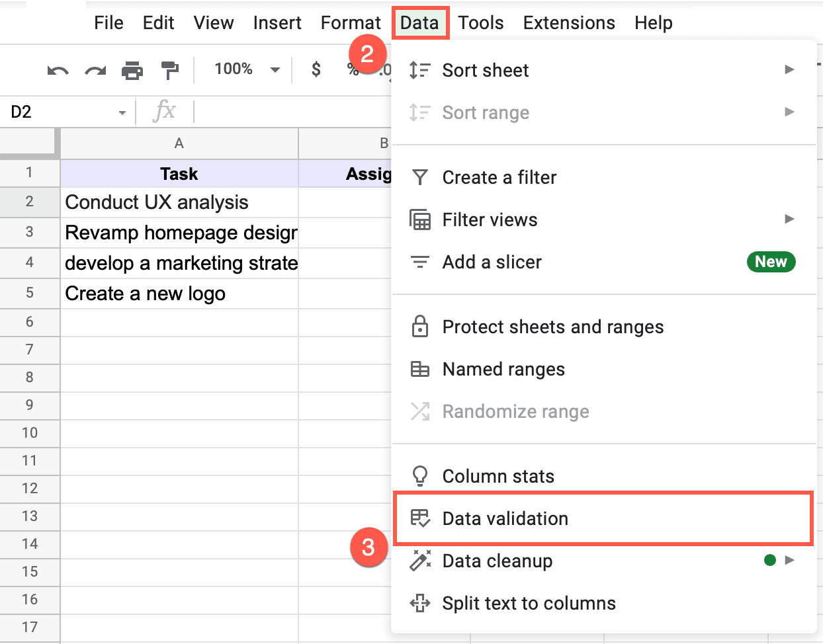Open the Extensions menu
The image size is (823, 644).
pos(568,22)
